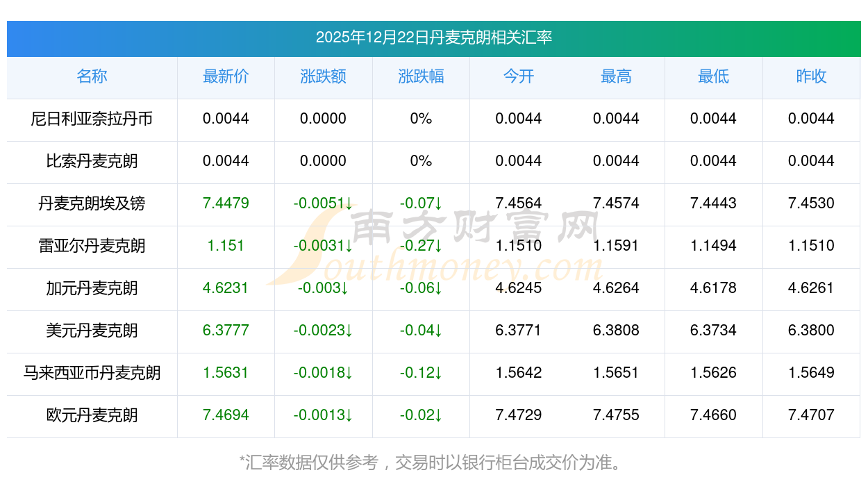The height and width of the screenshot is (484, 868).
Task: Click latest price 1.151 for 雷亚尔丹麦克朗
Action: (x=226, y=246)
